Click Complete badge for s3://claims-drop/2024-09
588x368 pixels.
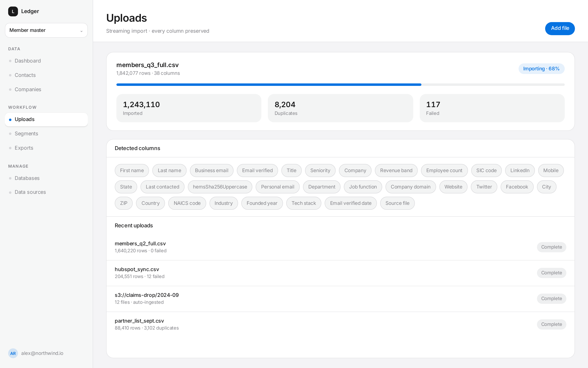pyautogui.click(x=551, y=299)
